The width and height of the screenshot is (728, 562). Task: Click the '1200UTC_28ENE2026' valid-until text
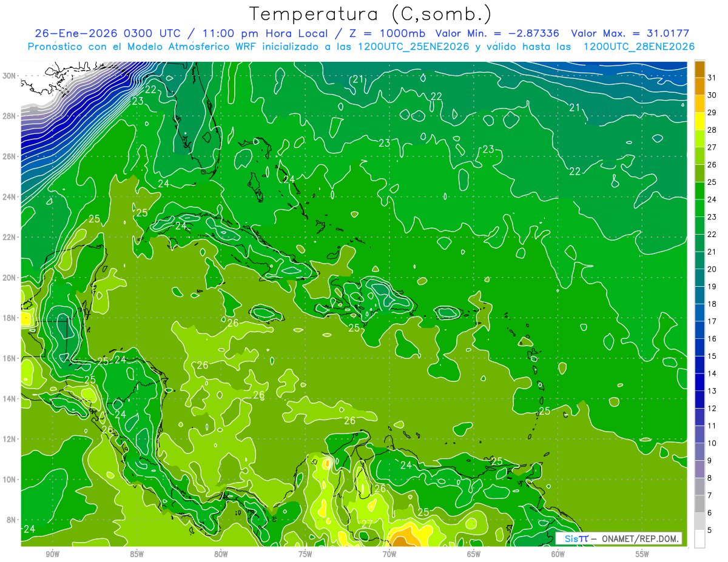(639, 47)
